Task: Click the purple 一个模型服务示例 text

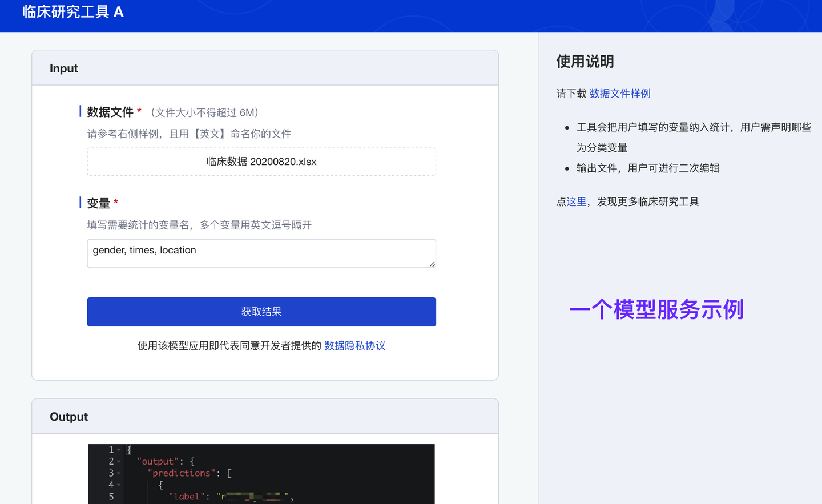Action: 656,310
